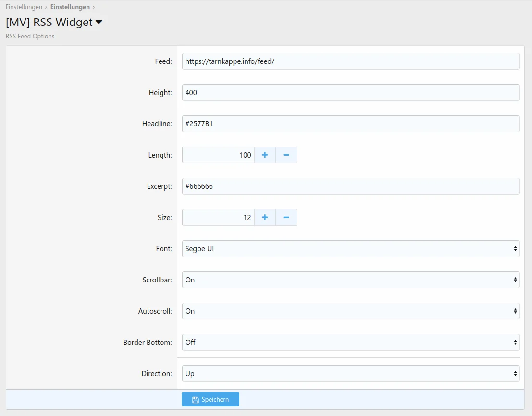The width and height of the screenshot is (532, 416).
Task: Open the Font dropdown showing Segoe UI
Action: tap(350, 249)
